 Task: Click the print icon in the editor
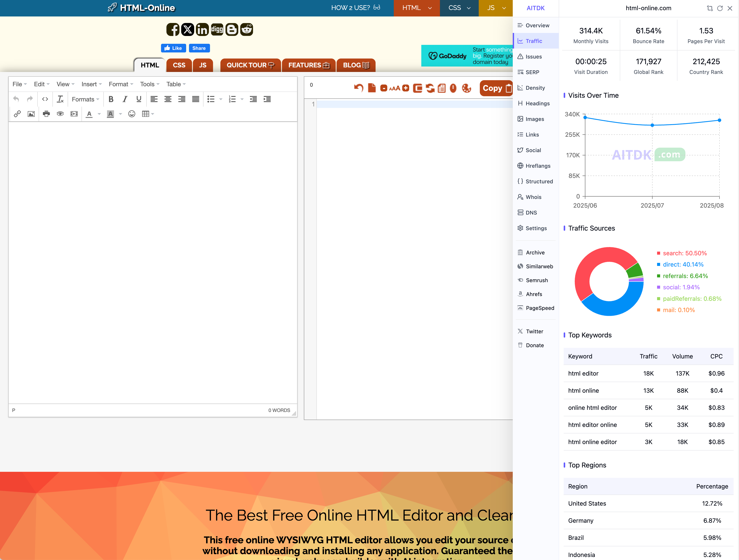(46, 114)
